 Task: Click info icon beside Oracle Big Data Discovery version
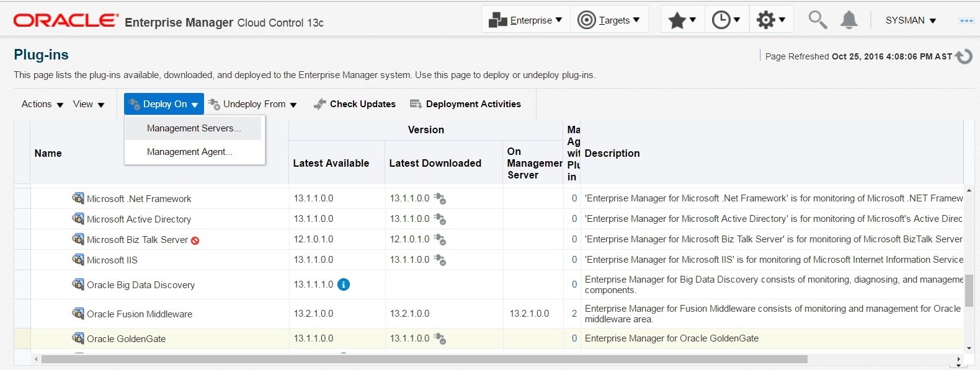coord(344,284)
